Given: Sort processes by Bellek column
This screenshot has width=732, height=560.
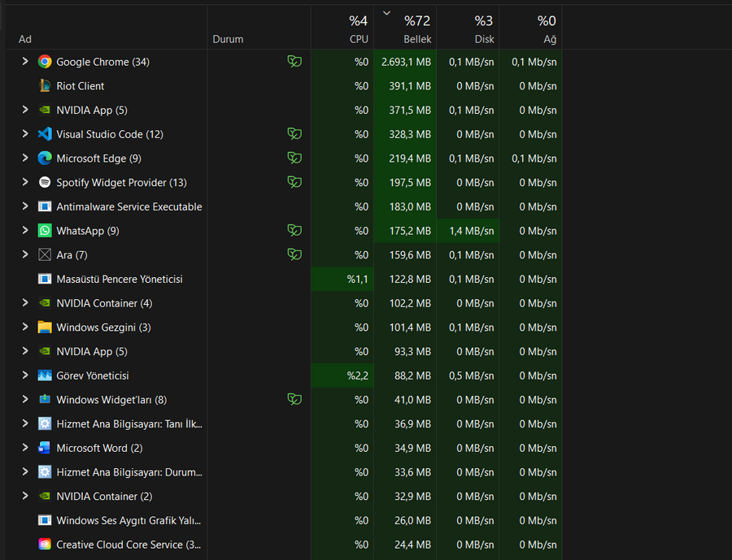Looking at the screenshot, I should click(405, 28).
